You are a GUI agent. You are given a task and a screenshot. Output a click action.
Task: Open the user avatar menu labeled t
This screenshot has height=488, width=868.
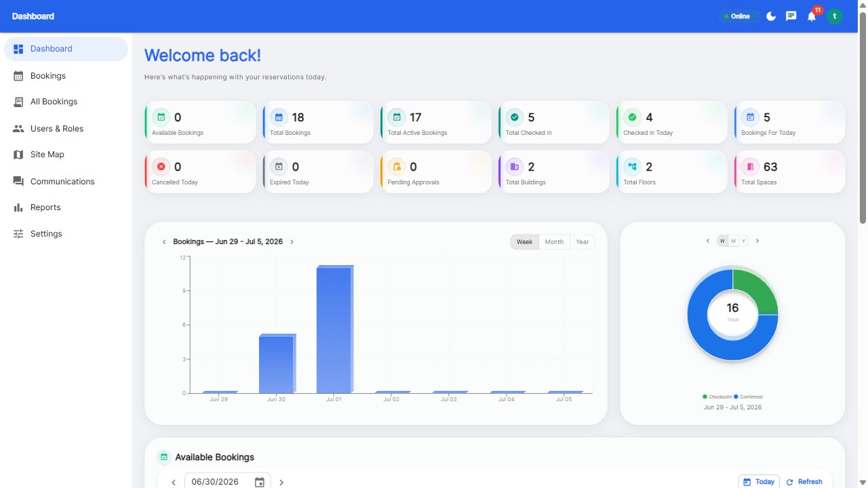point(835,16)
